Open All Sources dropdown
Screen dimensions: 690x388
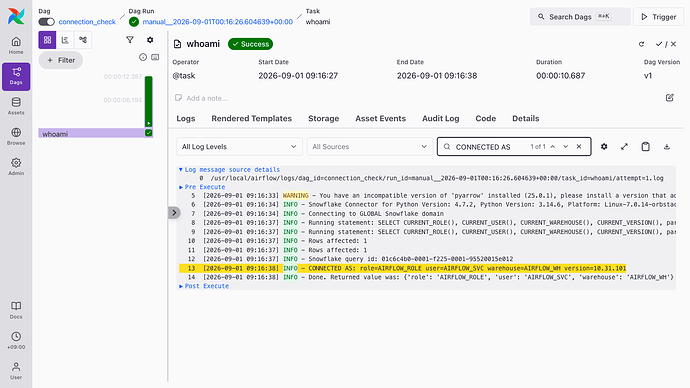pos(370,146)
